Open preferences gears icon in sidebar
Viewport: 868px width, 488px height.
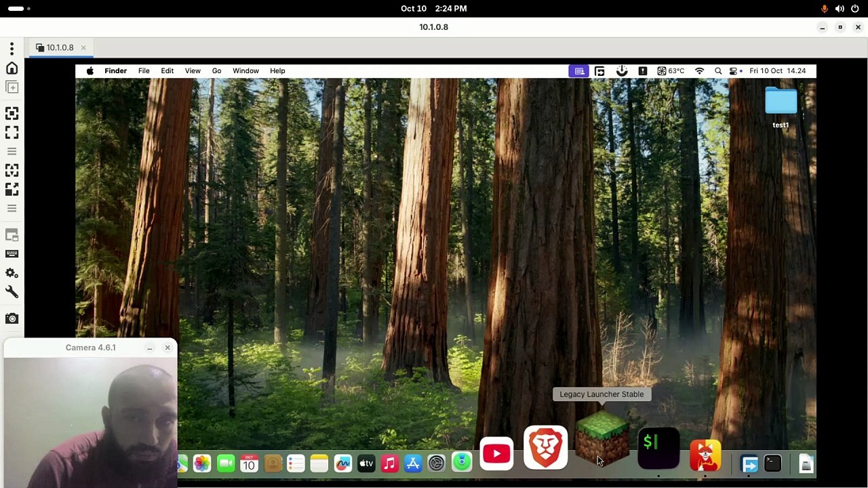12,272
